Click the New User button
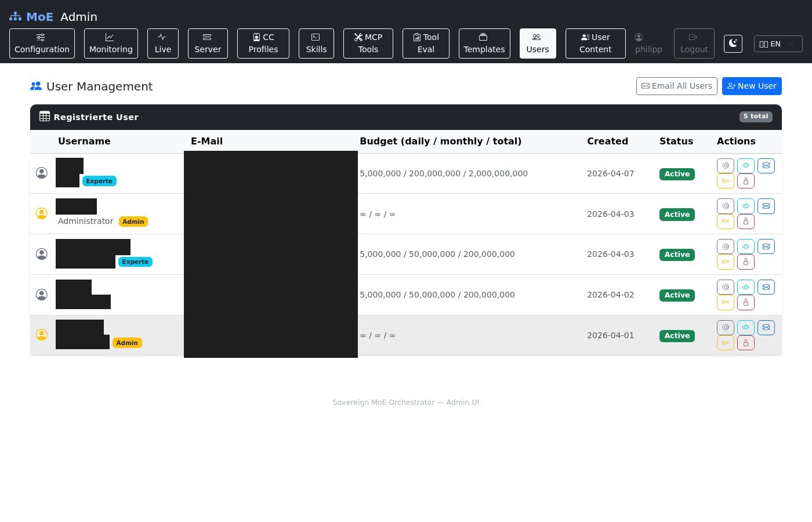 pos(751,86)
